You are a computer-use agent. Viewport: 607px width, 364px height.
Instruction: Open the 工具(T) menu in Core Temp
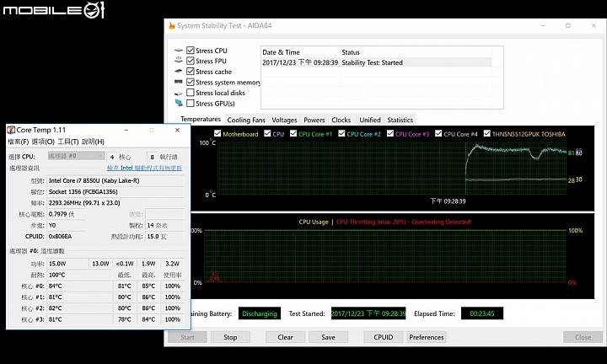click(68, 142)
